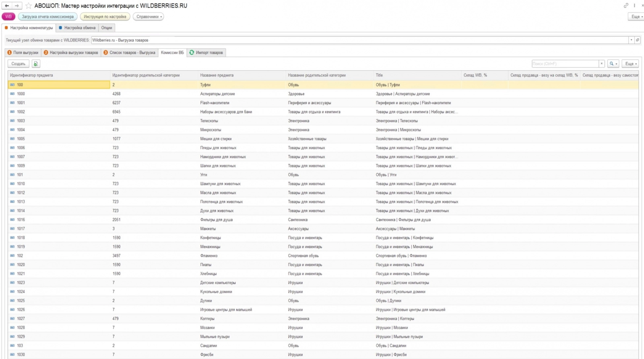The height and width of the screenshot is (359, 644).
Task: Open the Еще menu above the table
Action: pos(630,64)
